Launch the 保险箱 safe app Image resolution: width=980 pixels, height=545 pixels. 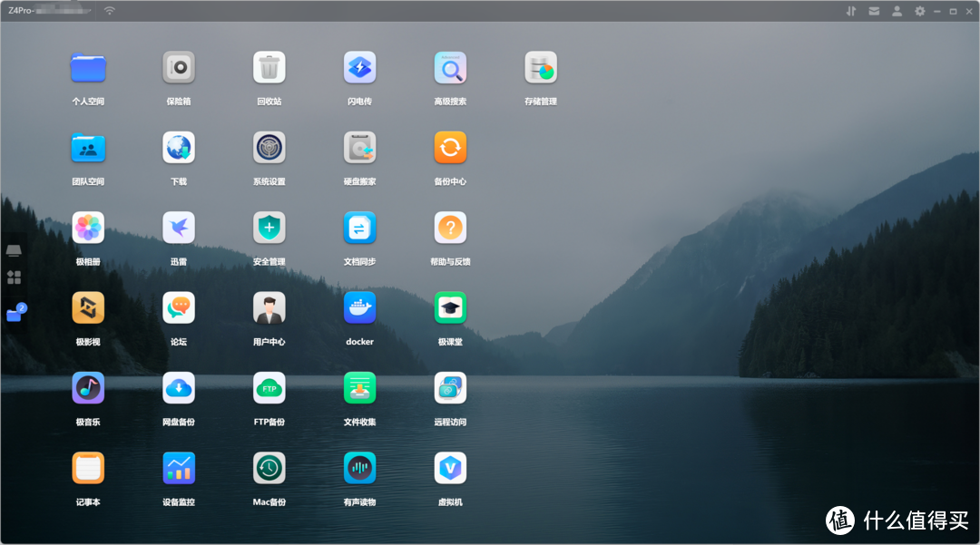pos(179,68)
